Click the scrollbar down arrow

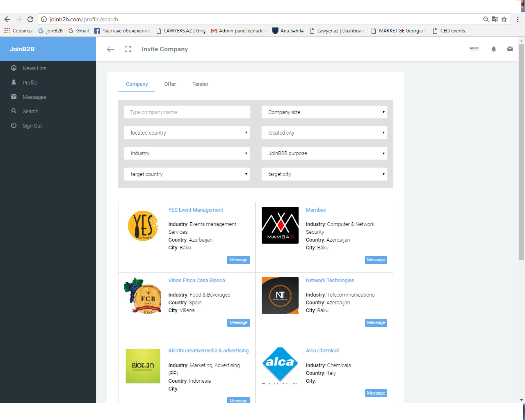[521, 400]
